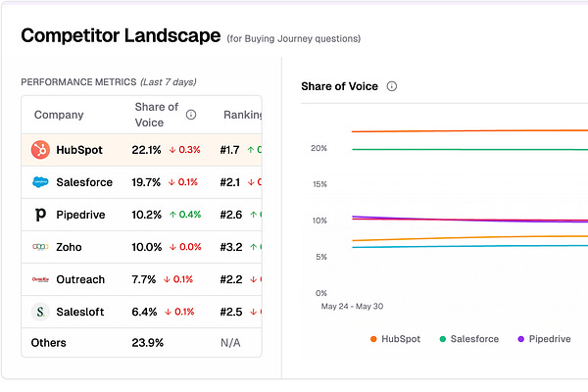
Task: Click the green up arrow after HubSpot's #1.7 ranking
Action: click(x=251, y=150)
